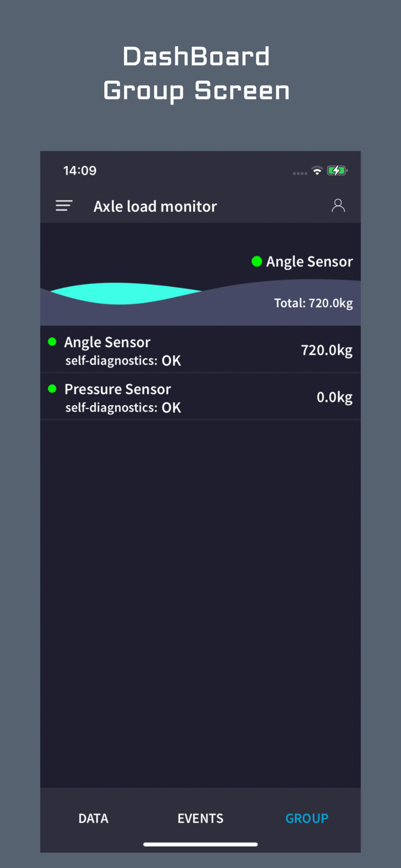Expand the chart legend above the graph
The image size is (401, 868).
point(302,262)
